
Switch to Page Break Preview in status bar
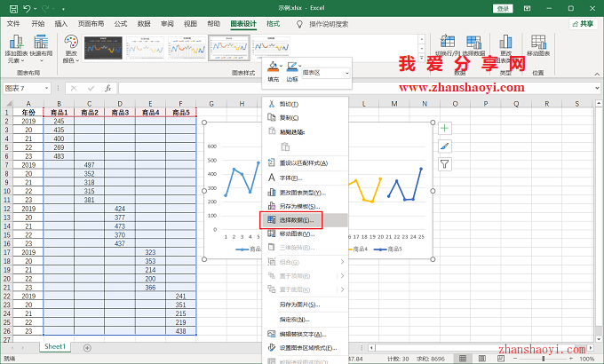[x=501, y=359]
